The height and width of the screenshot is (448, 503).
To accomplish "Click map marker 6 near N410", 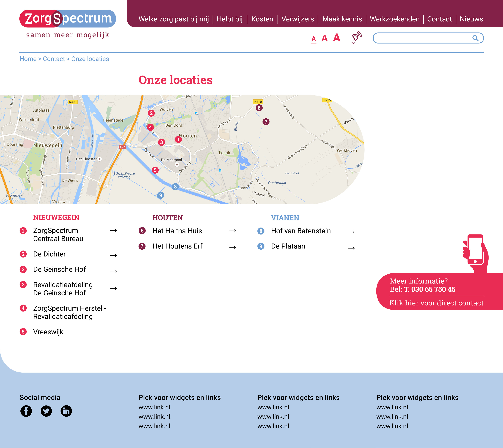I will (259, 108).
